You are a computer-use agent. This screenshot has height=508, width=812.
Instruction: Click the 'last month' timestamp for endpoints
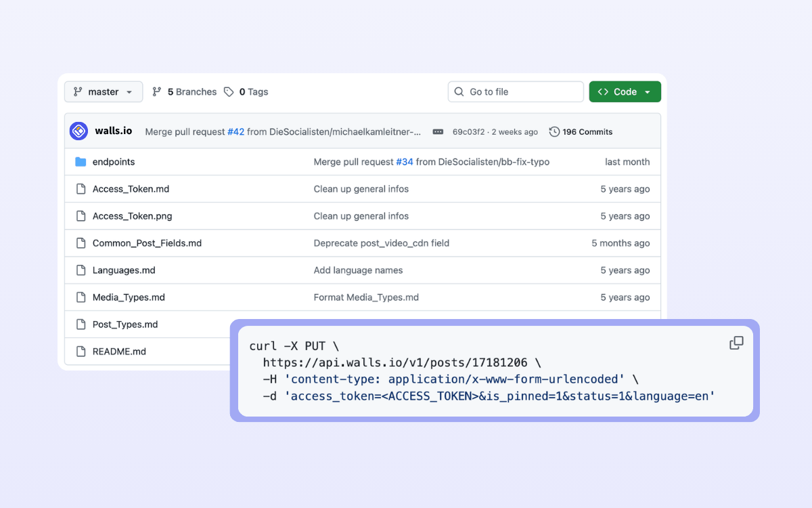click(627, 162)
